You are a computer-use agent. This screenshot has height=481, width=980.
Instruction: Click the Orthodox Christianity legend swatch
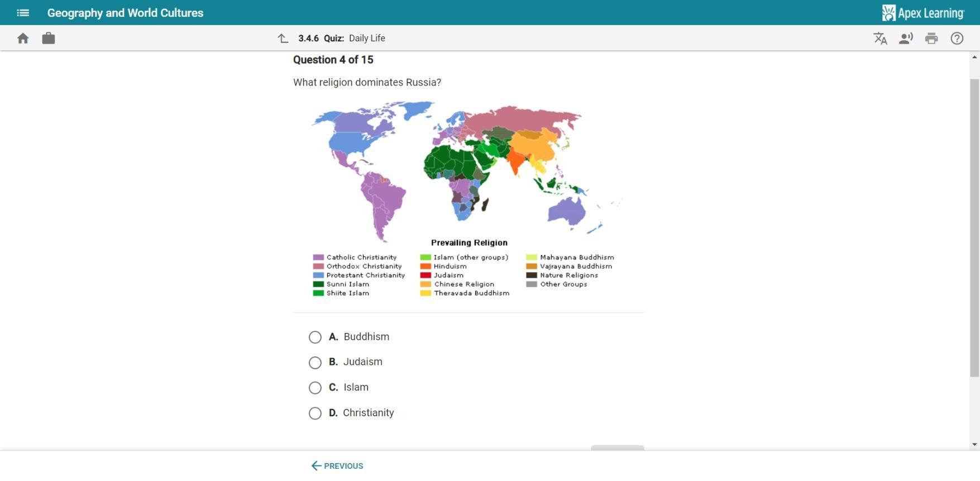[318, 266]
